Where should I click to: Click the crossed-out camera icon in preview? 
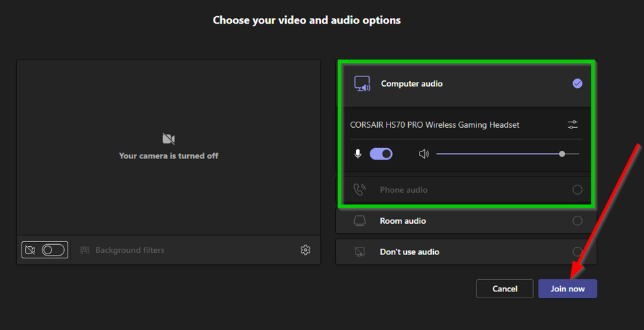pyautogui.click(x=168, y=139)
